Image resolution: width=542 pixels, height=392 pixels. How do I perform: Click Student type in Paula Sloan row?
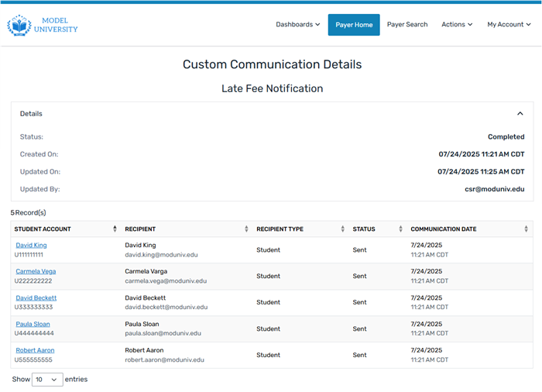pyautogui.click(x=268, y=328)
